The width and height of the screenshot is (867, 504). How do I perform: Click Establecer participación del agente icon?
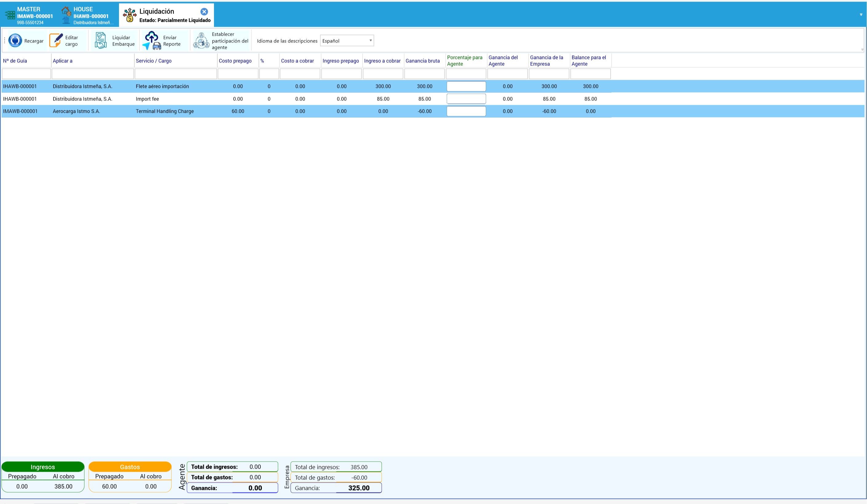pyautogui.click(x=202, y=41)
